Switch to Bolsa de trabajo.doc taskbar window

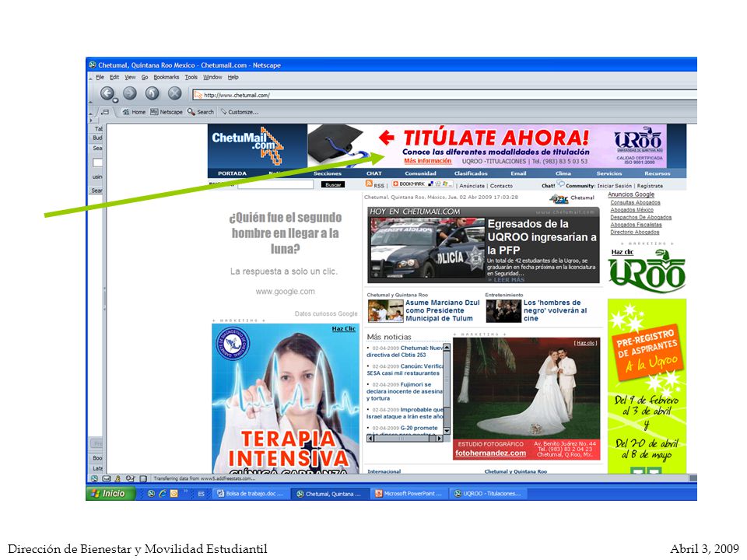[x=251, y=494]
